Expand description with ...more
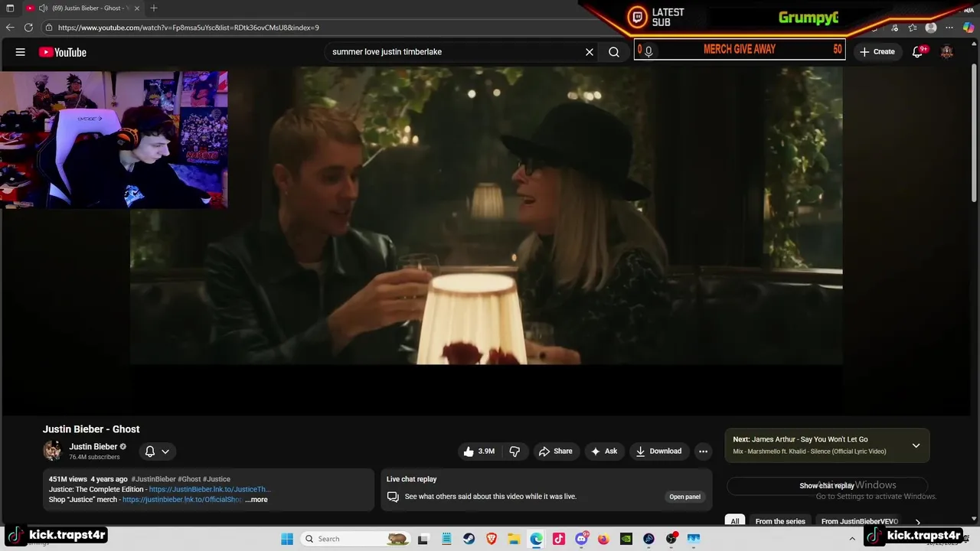The width and height of the screenshot is (980, 551). click(256, 500)
